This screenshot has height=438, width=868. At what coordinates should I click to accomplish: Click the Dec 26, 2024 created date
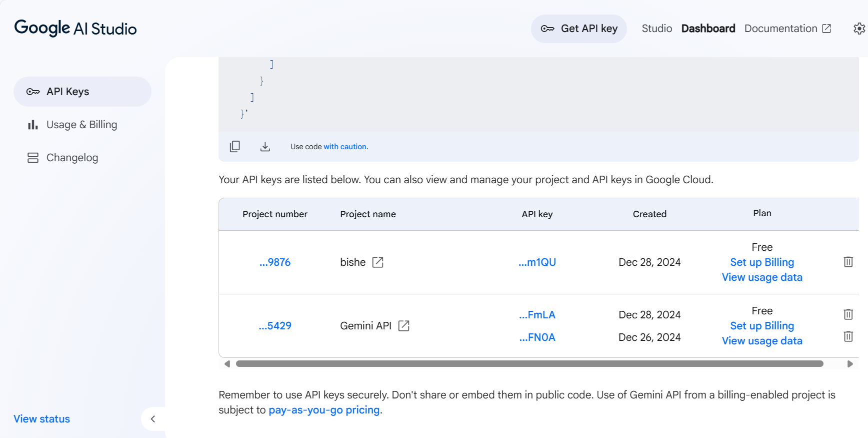coord(649,337)
